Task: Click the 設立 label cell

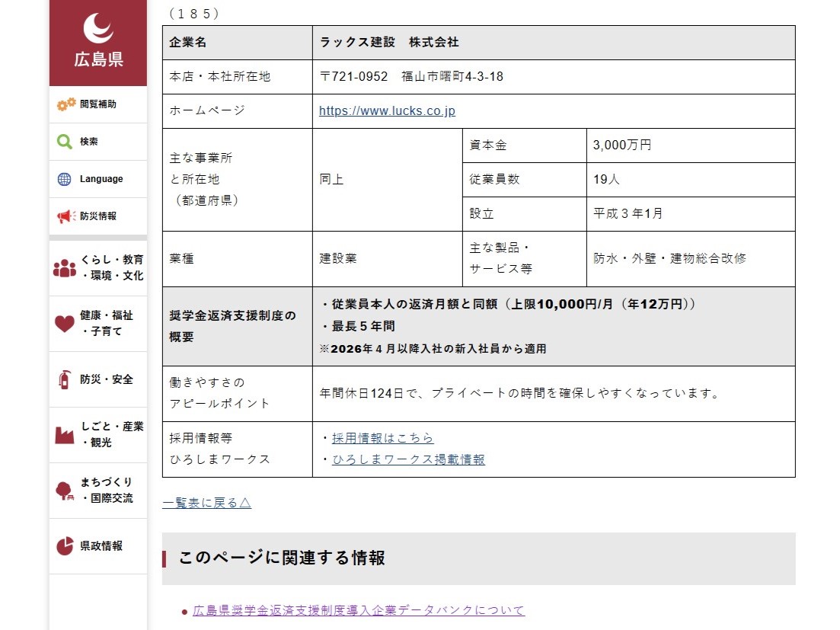Action: (x=525, y=214)
